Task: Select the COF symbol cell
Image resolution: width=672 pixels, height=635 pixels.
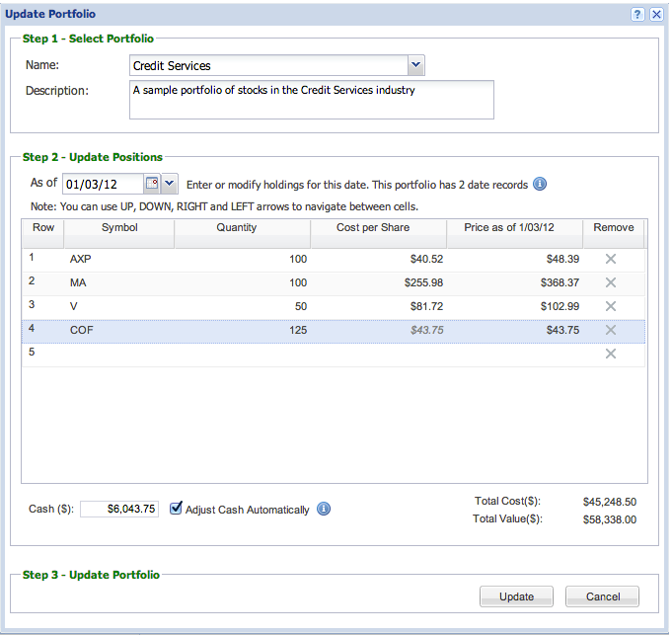Action: point(119,330)
